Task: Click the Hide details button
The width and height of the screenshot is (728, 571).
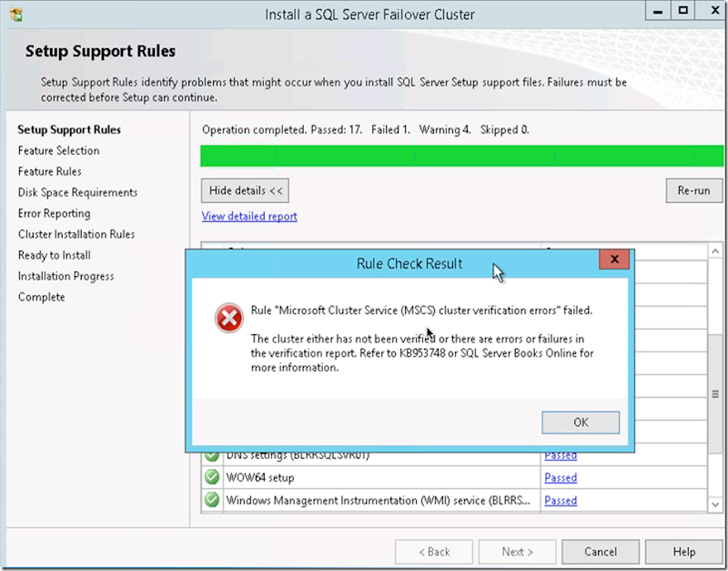Action: pos(245,190)
